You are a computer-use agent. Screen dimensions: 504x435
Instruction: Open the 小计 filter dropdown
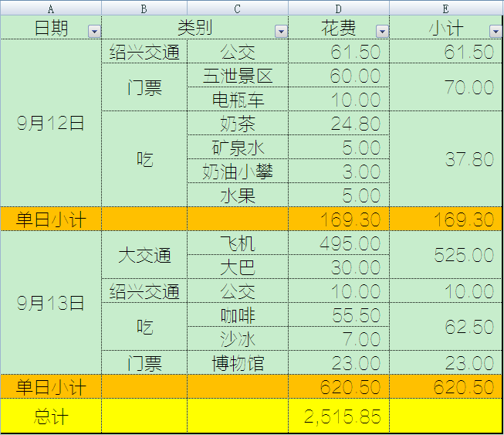496,31
